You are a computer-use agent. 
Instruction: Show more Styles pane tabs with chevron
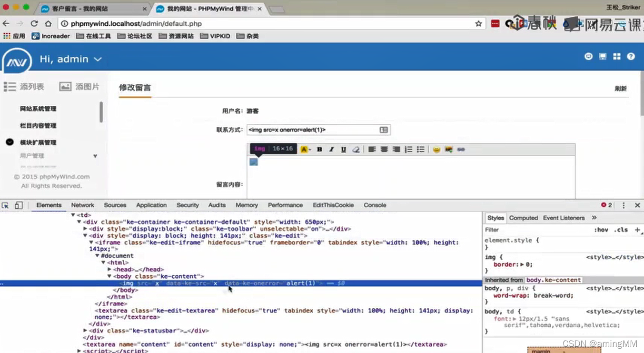594,218
